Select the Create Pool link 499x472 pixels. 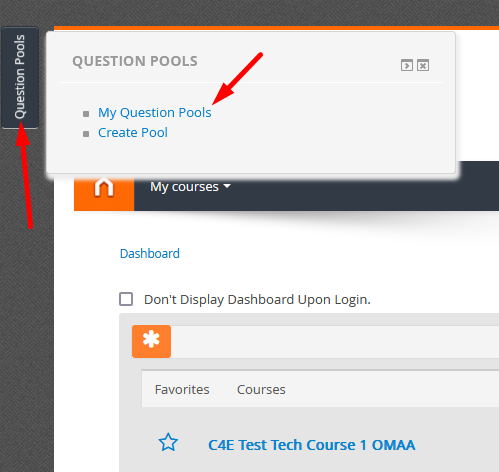tap(133, 133)
